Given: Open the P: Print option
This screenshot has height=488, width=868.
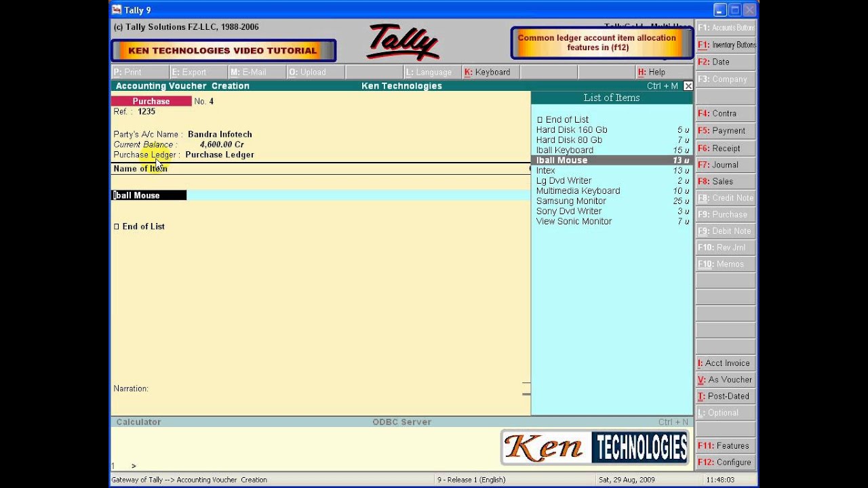Looking at the screenshot, I should tap(140, 72).
